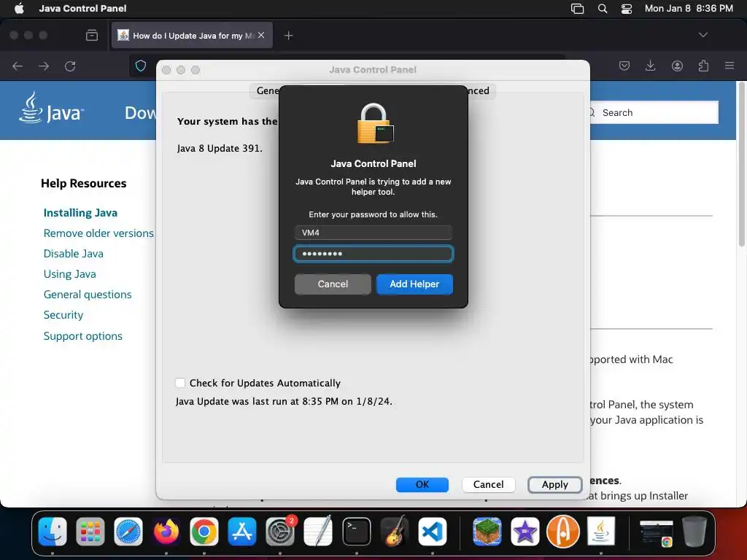The height and width of the screenshot is (560, 747).
Task: Expand the list all tabs dropdown
Action: pyautogui.click(x=703, y=35)
